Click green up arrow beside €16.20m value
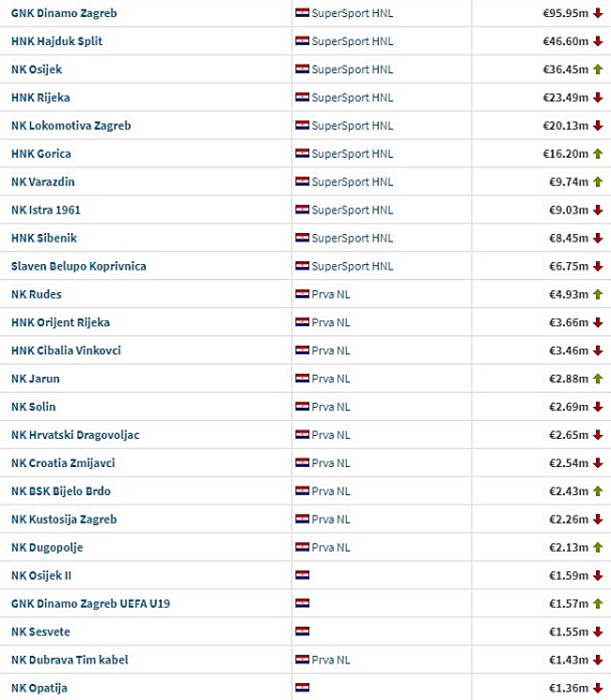The image size is (611, 700). pos(598,153)
